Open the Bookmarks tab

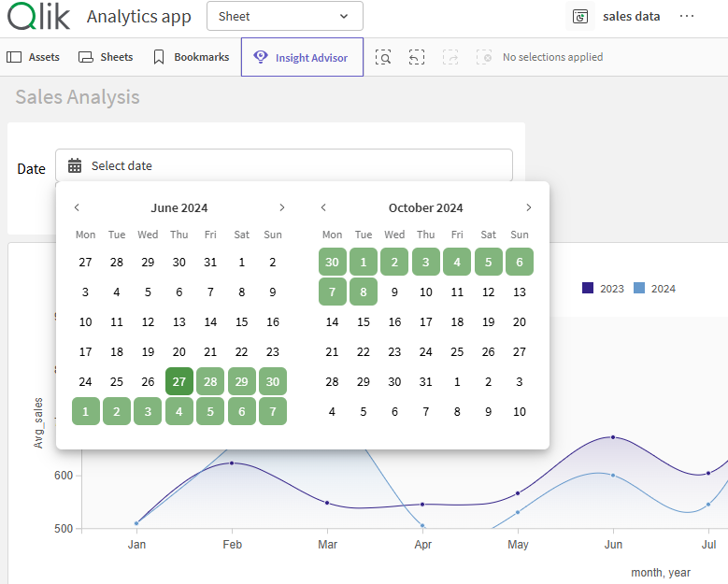(191, 57)
